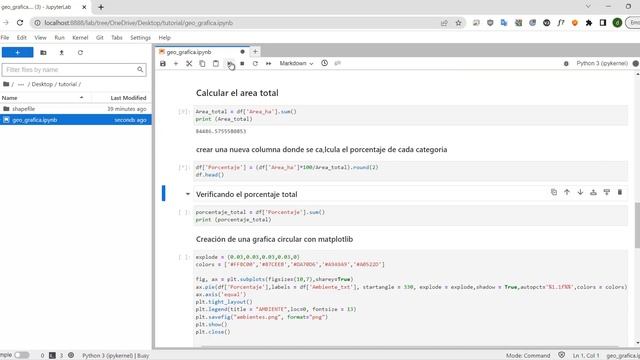Toggle the Simple mode switch in the status bar
This screenshot has width=640, height=360.
(x=22, y=355)
